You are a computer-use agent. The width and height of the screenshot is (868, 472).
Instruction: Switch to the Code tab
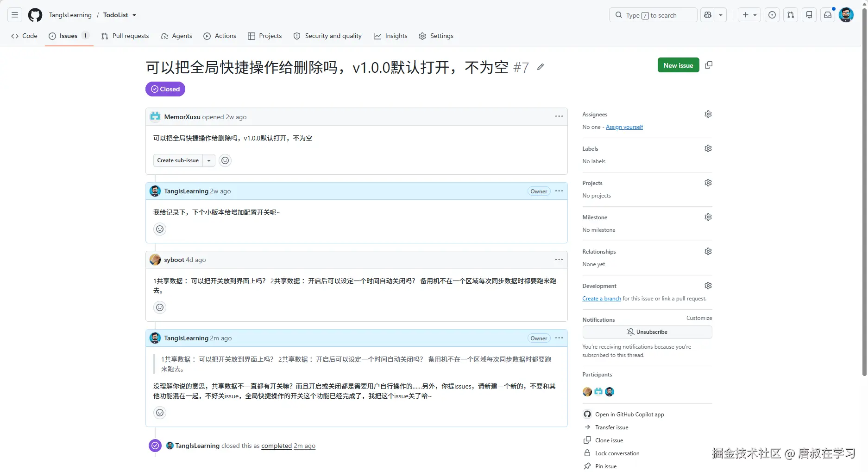25,36
